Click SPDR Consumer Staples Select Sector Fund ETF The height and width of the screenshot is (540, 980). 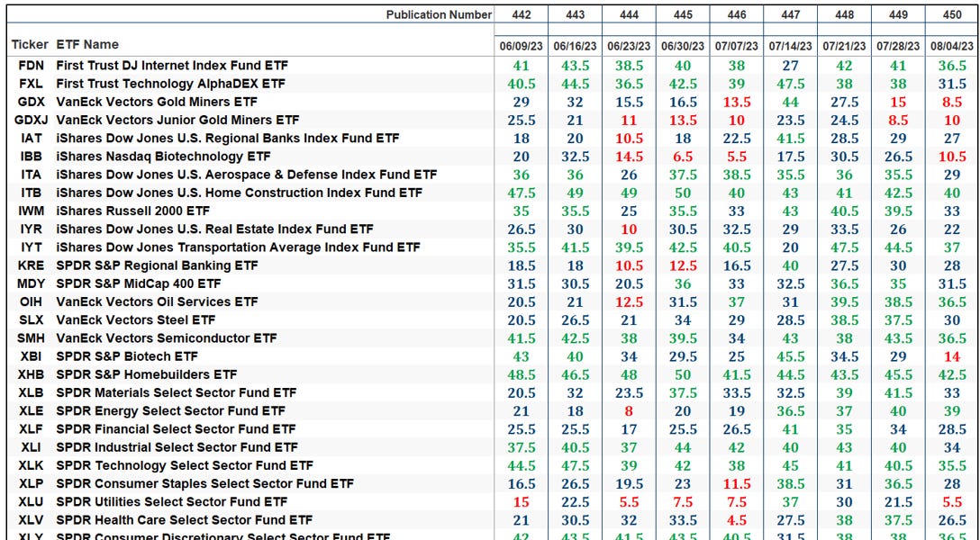(x=205, y=483)
